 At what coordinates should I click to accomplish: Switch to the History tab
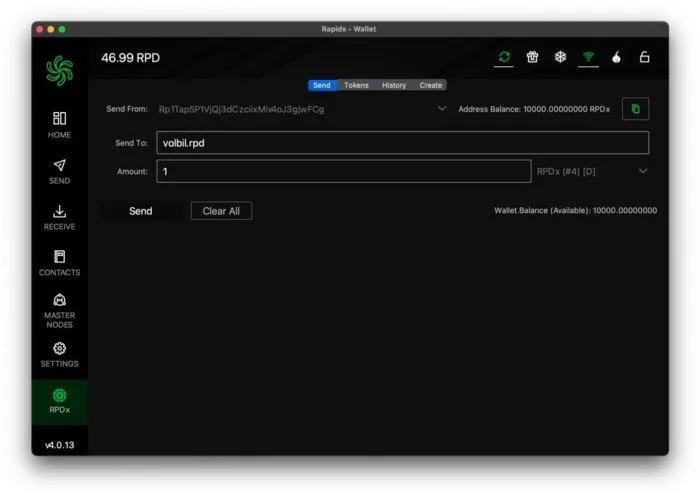[394, 85]
